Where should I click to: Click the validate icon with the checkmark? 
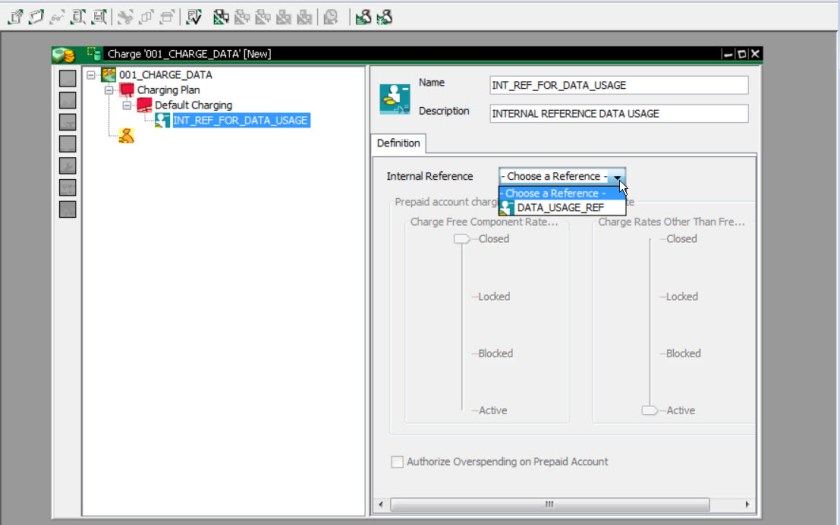[x=194, y=17]
